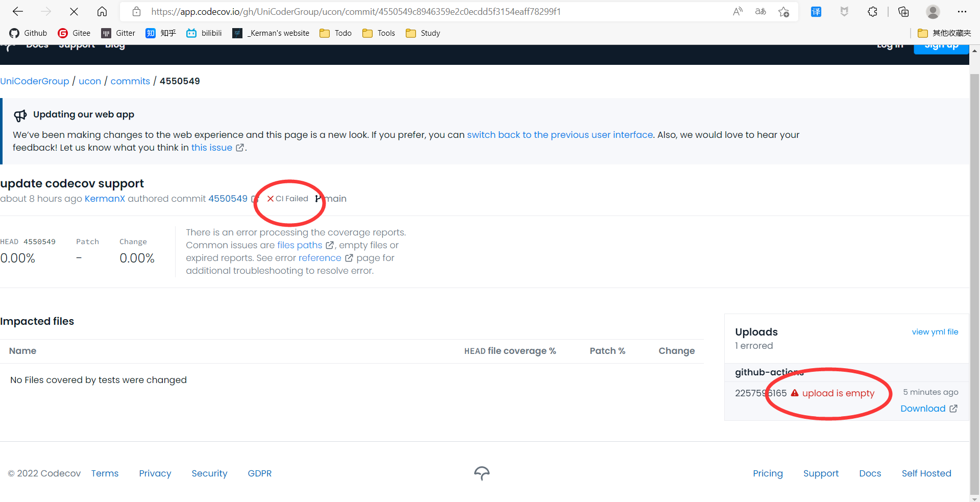The height and width of the screenshot is (502, 980).
Task: Open Security link in footer
Action: [x=209, y=473]
